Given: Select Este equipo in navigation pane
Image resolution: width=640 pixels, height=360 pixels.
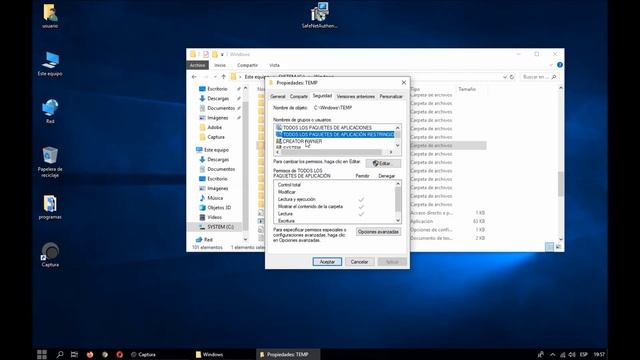Looking at the screenshot, I should [x=216, y=150].
